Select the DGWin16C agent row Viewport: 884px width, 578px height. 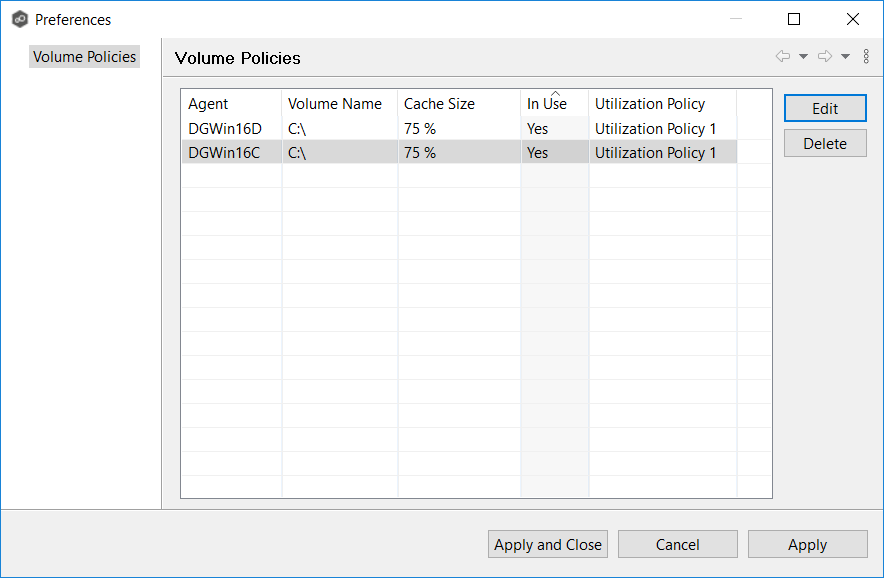[225, 153]
